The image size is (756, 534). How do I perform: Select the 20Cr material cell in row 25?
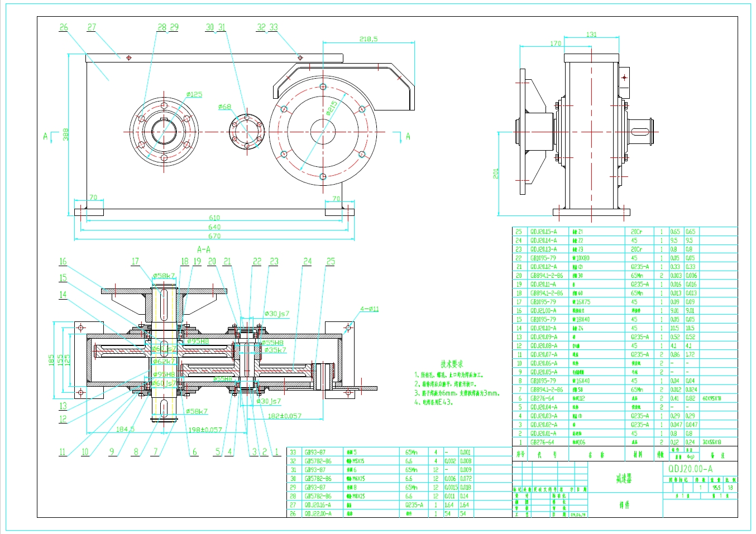click(x=637, y=232)
